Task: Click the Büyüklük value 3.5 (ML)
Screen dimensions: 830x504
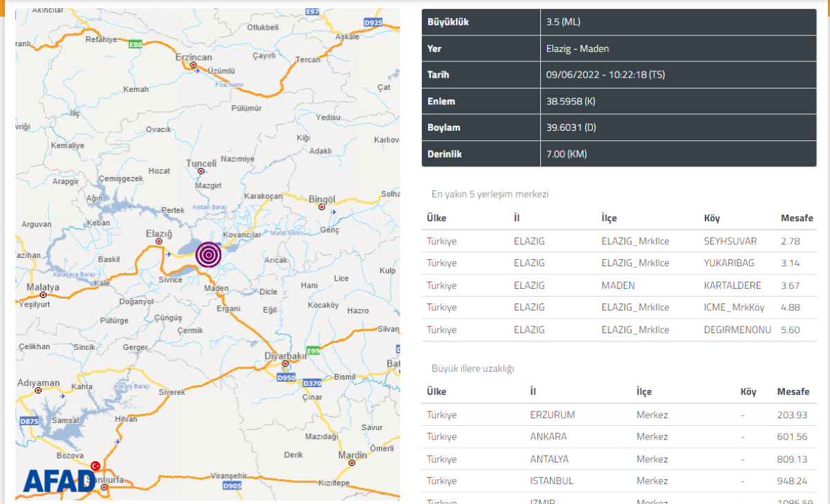Action: pyautogui.click(x=563, y=22)
